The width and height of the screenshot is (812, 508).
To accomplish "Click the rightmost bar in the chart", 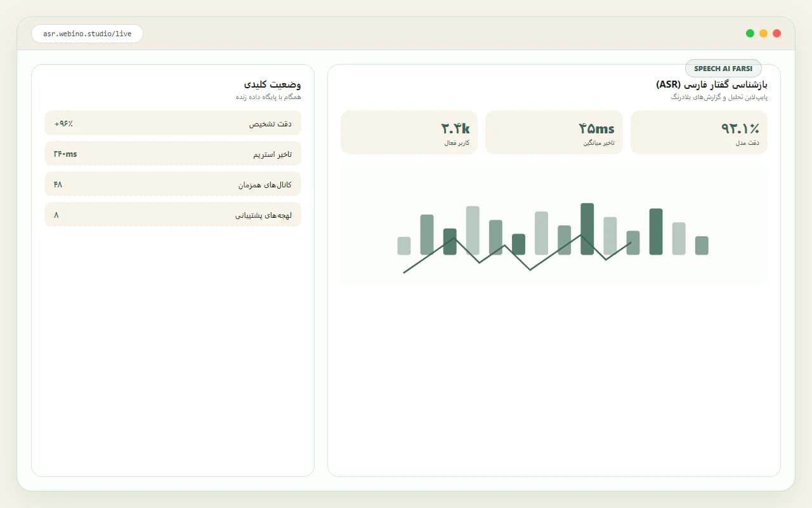I will coord(702,246).
